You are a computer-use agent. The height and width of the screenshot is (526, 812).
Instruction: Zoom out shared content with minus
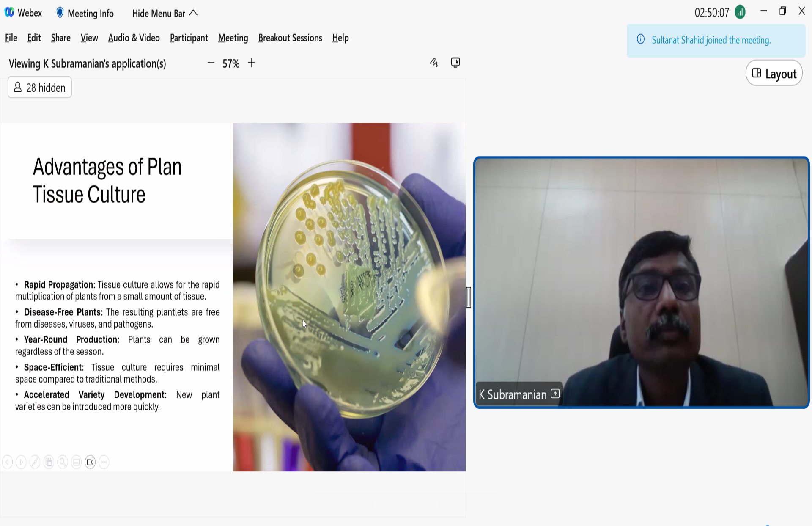[x=211, y=63]
